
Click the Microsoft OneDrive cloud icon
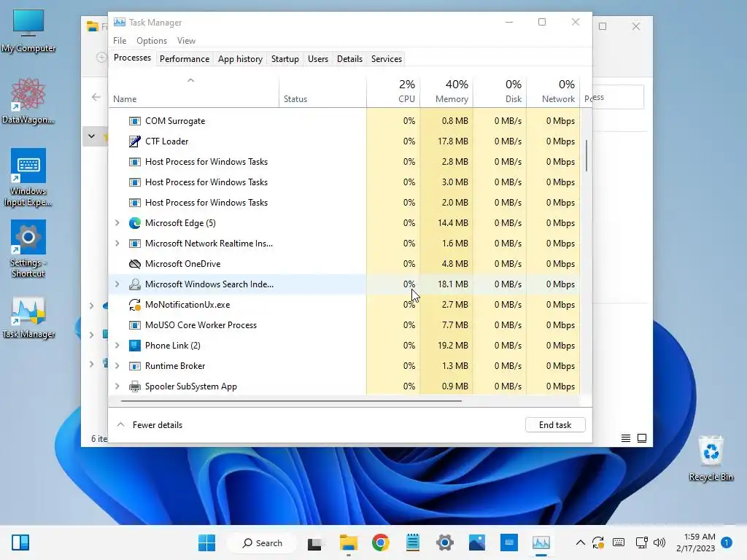click(135, 264)
